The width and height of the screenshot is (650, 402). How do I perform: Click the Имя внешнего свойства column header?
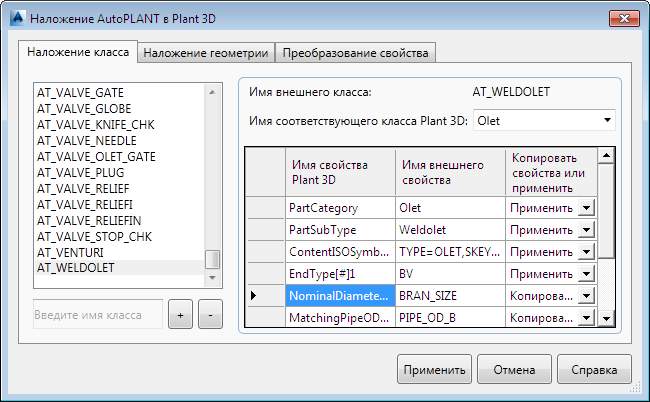click(x=450, y=172)
